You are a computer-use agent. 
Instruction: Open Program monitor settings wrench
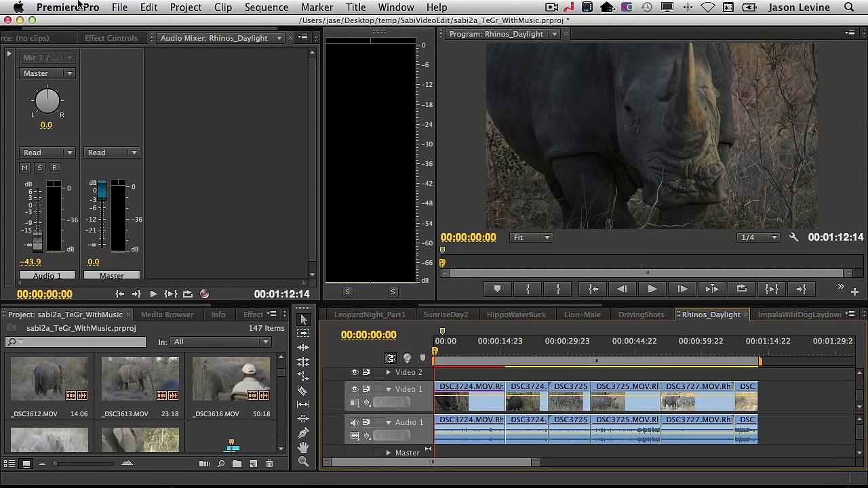[793, 237]
